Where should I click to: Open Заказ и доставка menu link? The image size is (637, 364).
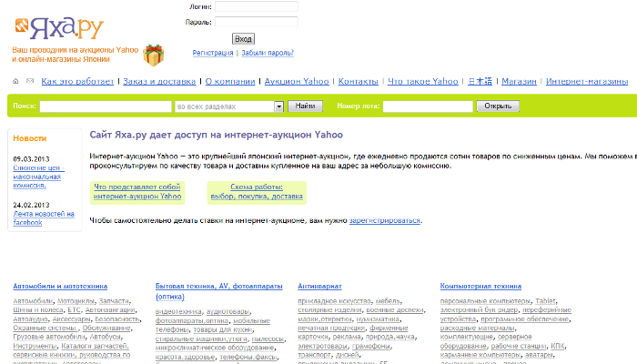click(159, 81)
